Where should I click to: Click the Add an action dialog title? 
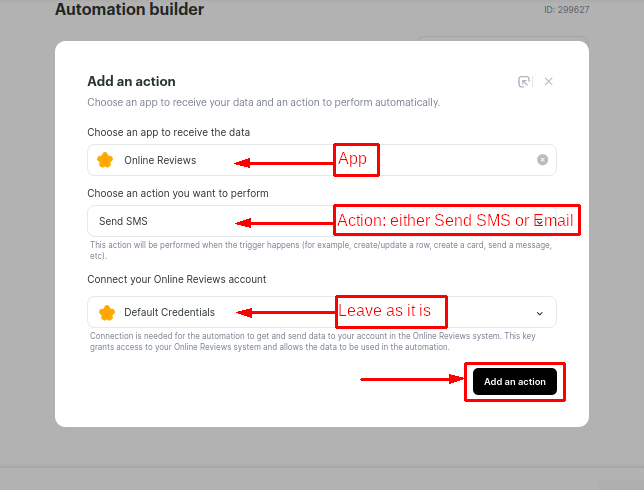(131, 82)
